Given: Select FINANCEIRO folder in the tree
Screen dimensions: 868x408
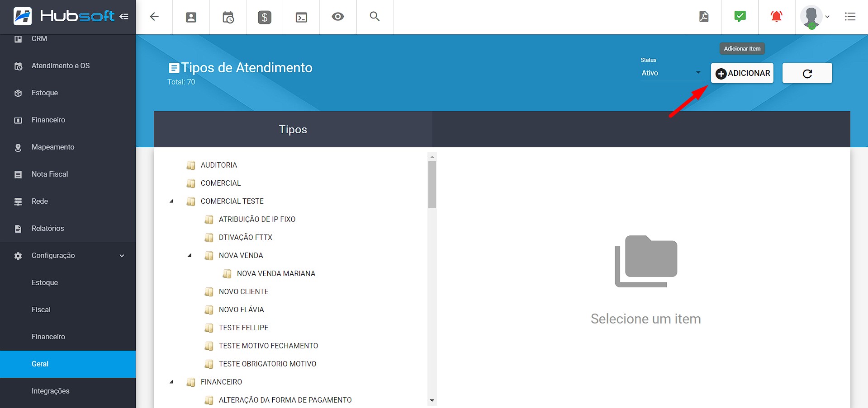Looking at the screenshot, I should coord(221,382).
